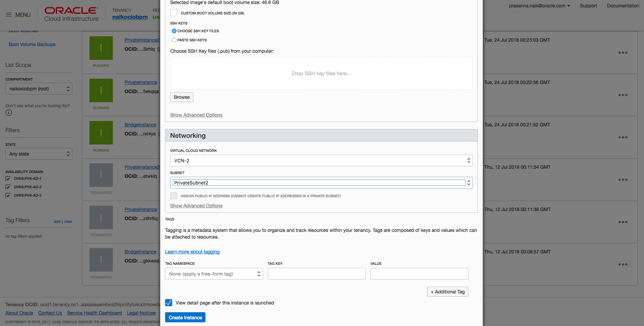Image resolution: width=644 pixels, height=326 pixels.
Task: Expand the Tag Namespace dropdown
Action: click(x=214, y=274)
